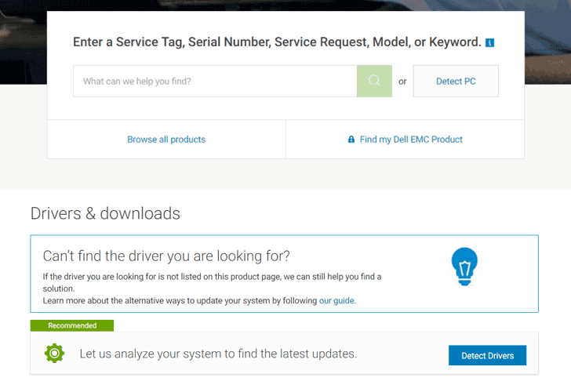Open Find my Dell EMC Product link

(x=410, y=140)
